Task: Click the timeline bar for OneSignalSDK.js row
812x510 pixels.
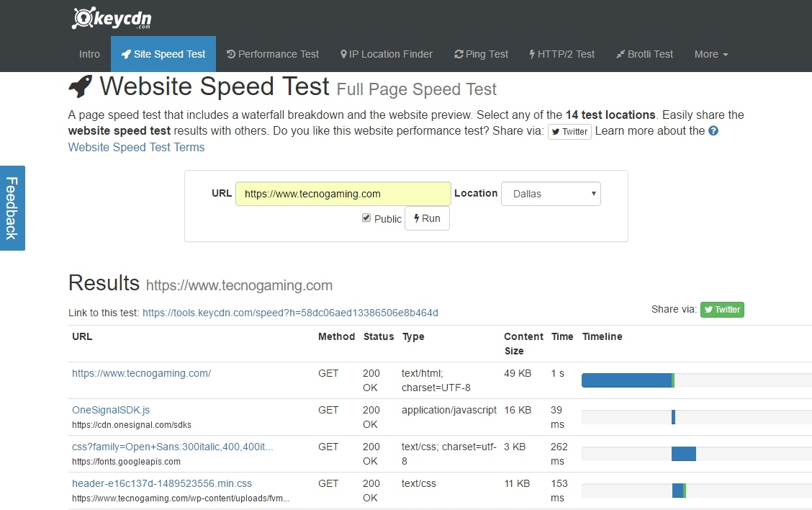Action: click(673, 417)
